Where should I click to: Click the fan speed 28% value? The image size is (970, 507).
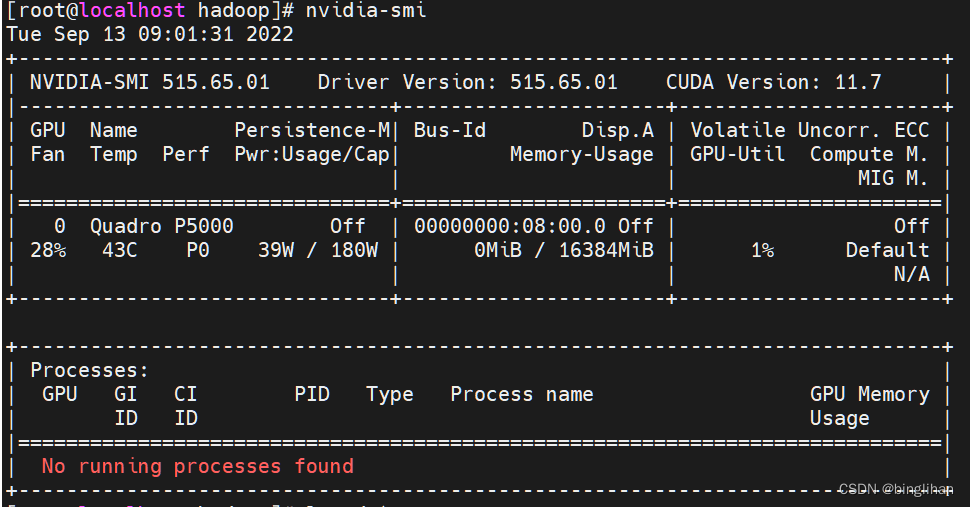(48, 250)
